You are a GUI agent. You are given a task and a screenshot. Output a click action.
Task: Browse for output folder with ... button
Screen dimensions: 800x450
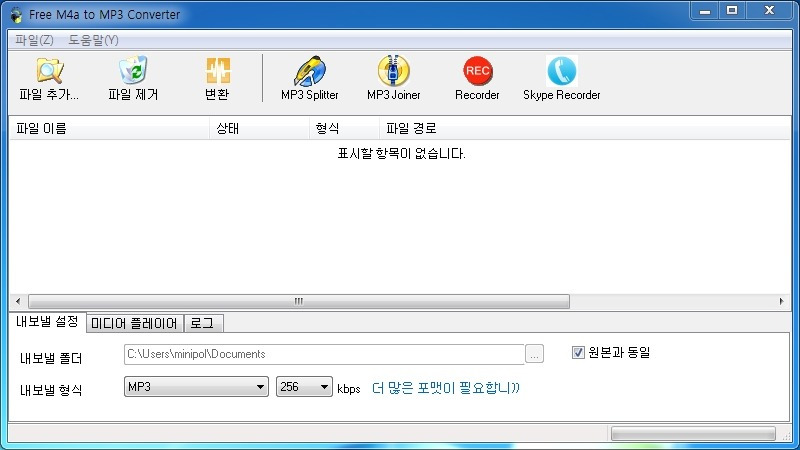pos(534,354)
